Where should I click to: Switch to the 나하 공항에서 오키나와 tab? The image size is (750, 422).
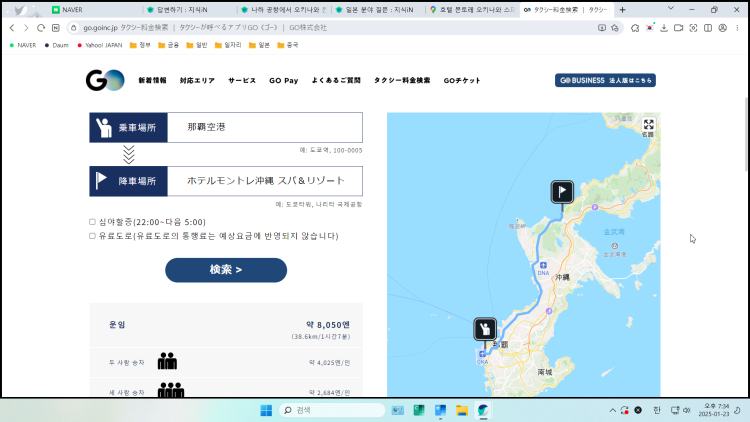click(284, 10)
